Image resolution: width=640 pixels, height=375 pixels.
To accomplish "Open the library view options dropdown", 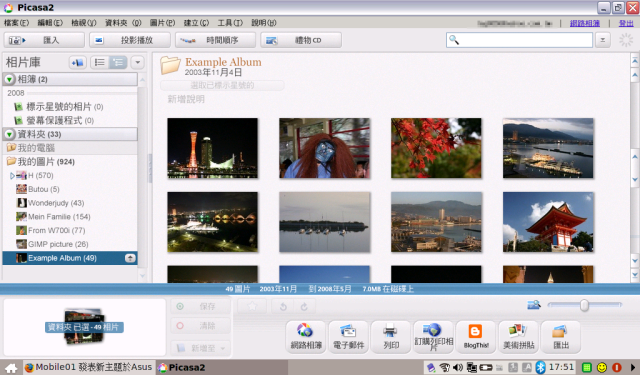I will pyautogui.click(x=138, y=62).
